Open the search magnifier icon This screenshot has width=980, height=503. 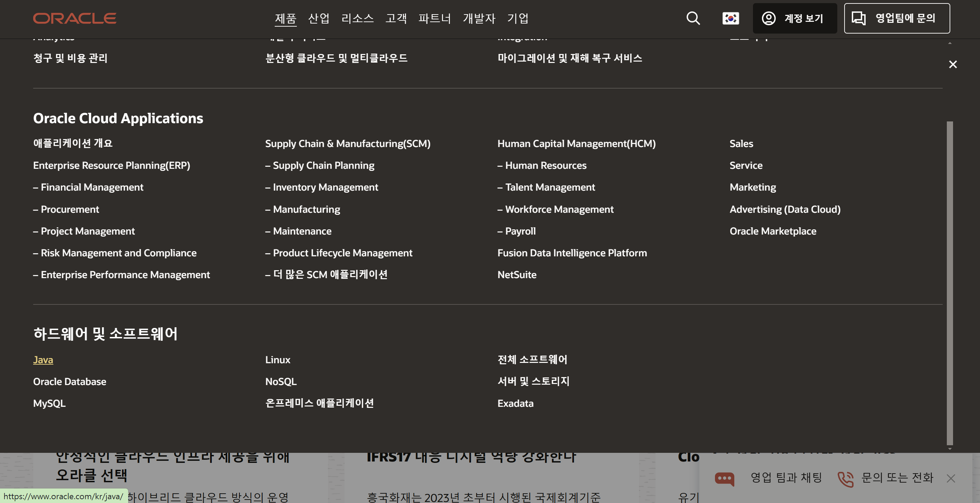click(x=693, y=18)
